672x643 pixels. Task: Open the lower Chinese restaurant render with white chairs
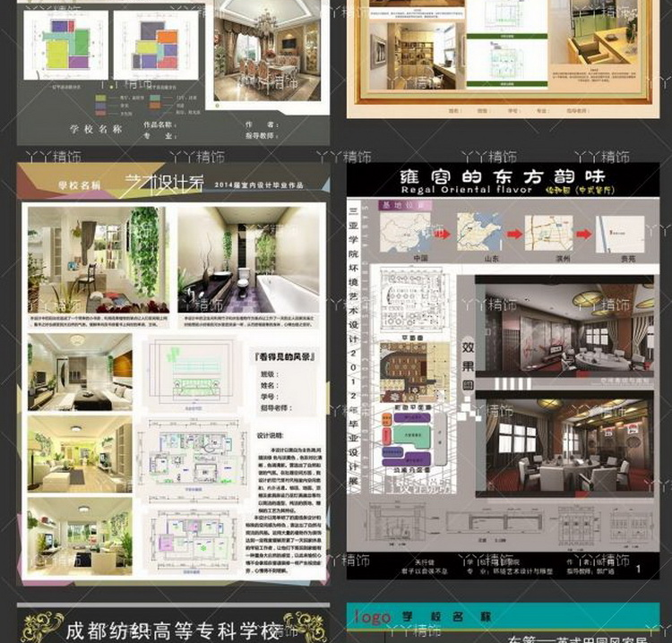[564, 445]
